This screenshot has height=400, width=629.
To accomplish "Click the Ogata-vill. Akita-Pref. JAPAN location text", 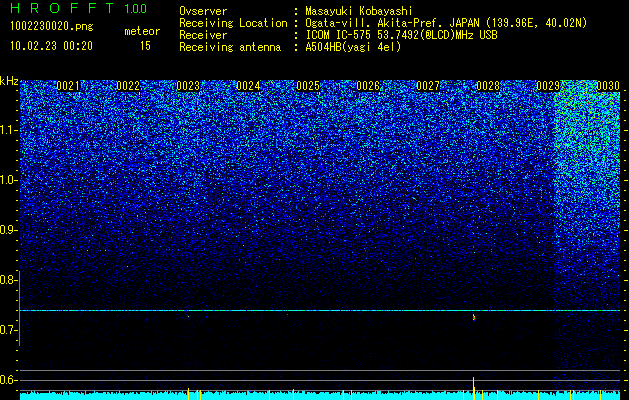I will click(x=446, y=23).
